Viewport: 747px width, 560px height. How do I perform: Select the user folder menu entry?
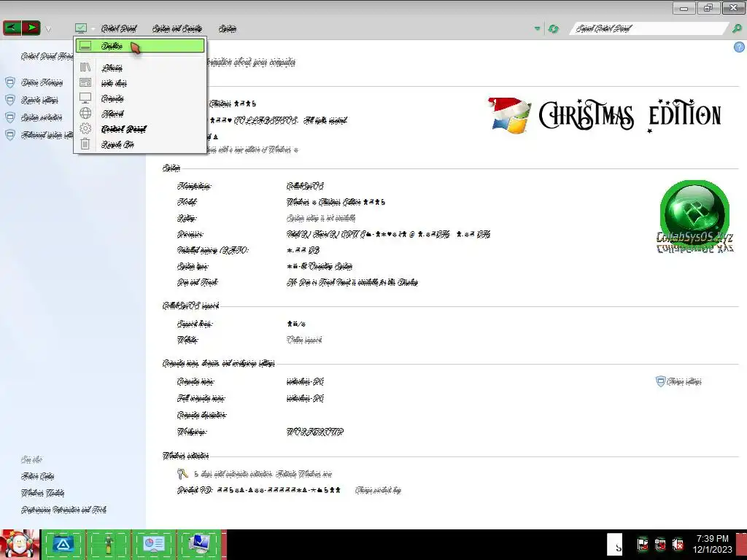click(x=140, y=83)
